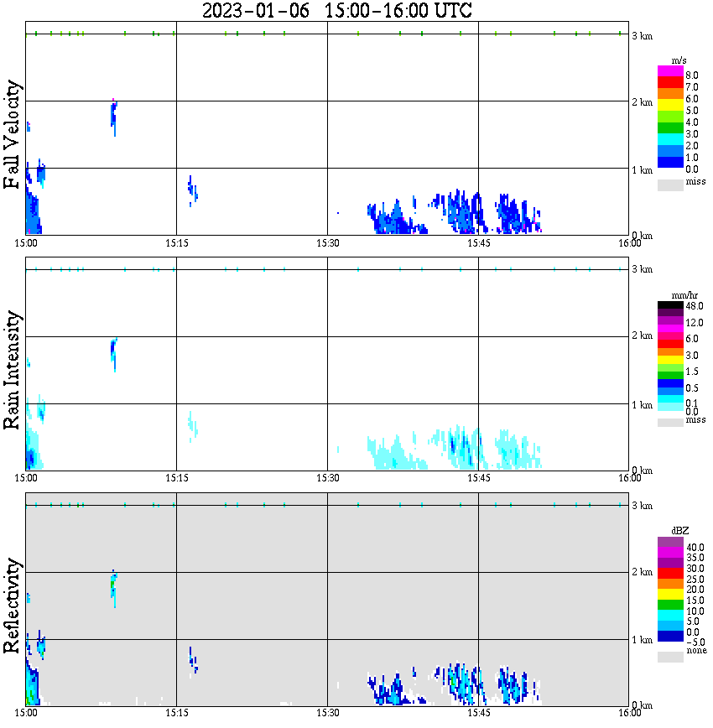Select the Reflectivity vertical axis title
The image size is (713, 728).
coord(12,606)
